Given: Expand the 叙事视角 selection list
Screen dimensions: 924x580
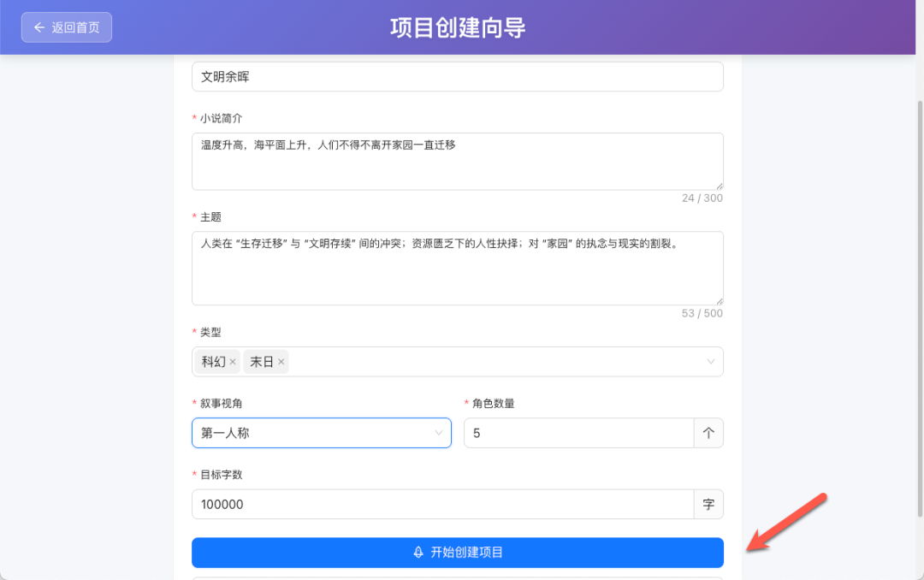Looking at the screenshot, I should 437,433.
